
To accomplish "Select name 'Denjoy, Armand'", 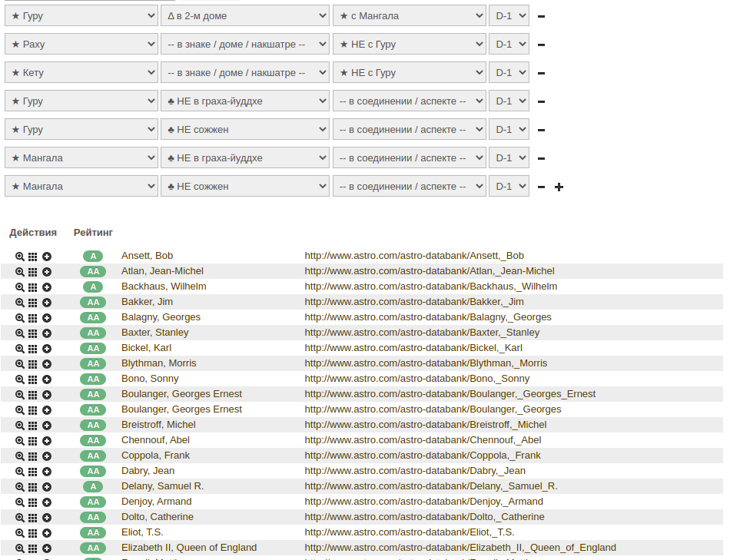I will (157, 502).
